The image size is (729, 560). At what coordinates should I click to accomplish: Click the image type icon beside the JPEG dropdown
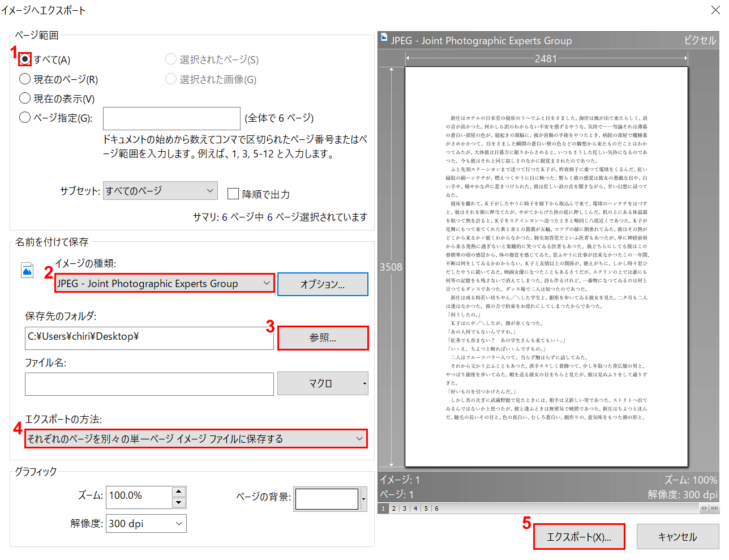click(27, 270)
